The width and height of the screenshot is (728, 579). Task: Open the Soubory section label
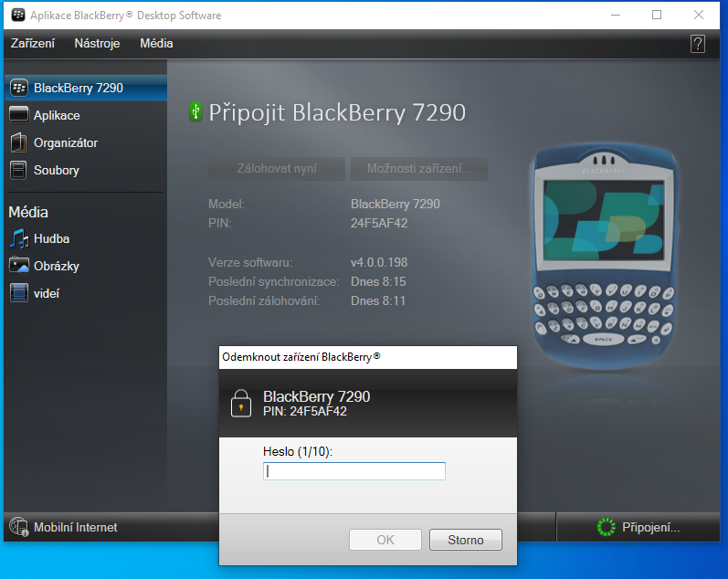pos(57,170)
